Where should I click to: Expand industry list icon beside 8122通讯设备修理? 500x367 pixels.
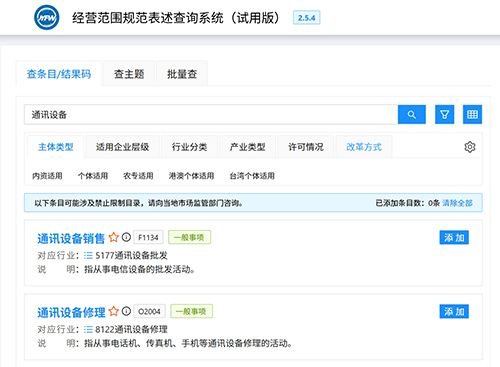tap(88, 330)
